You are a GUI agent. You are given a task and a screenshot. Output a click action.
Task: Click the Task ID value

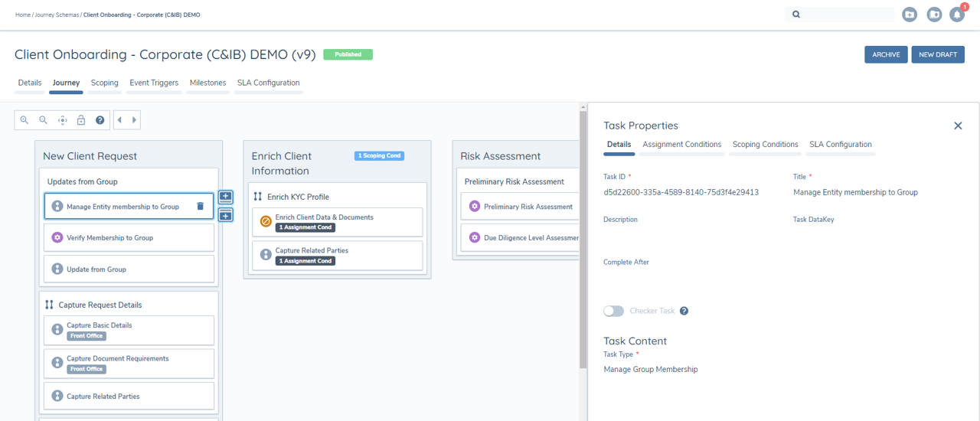[681, 192]
